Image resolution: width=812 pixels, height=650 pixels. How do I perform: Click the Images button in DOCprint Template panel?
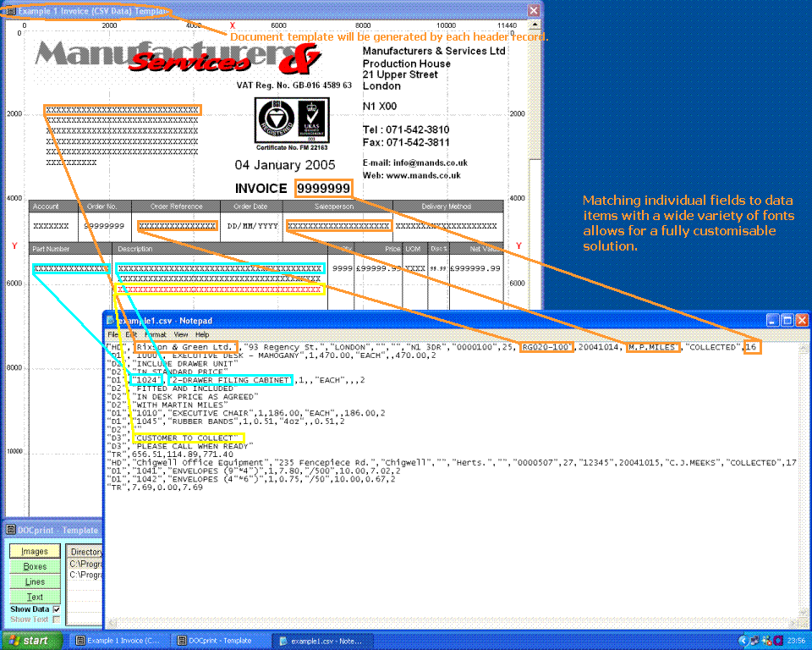click(35, 551)
